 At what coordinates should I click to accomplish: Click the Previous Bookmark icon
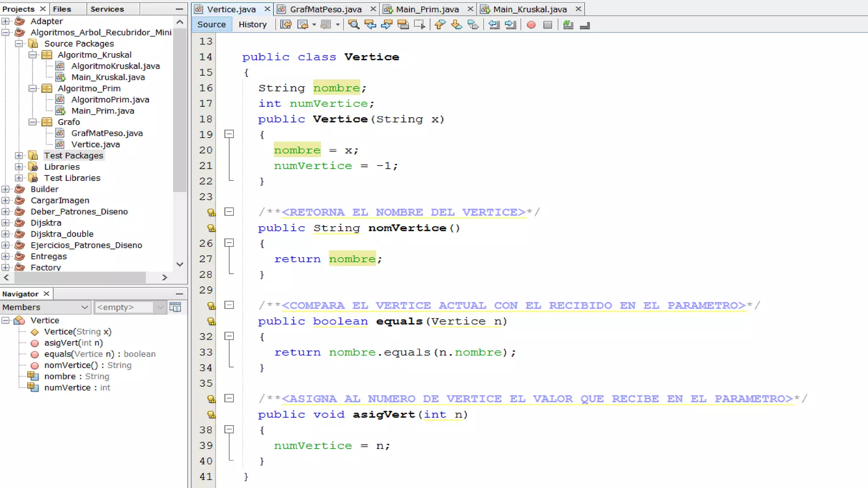coord(440,25)
